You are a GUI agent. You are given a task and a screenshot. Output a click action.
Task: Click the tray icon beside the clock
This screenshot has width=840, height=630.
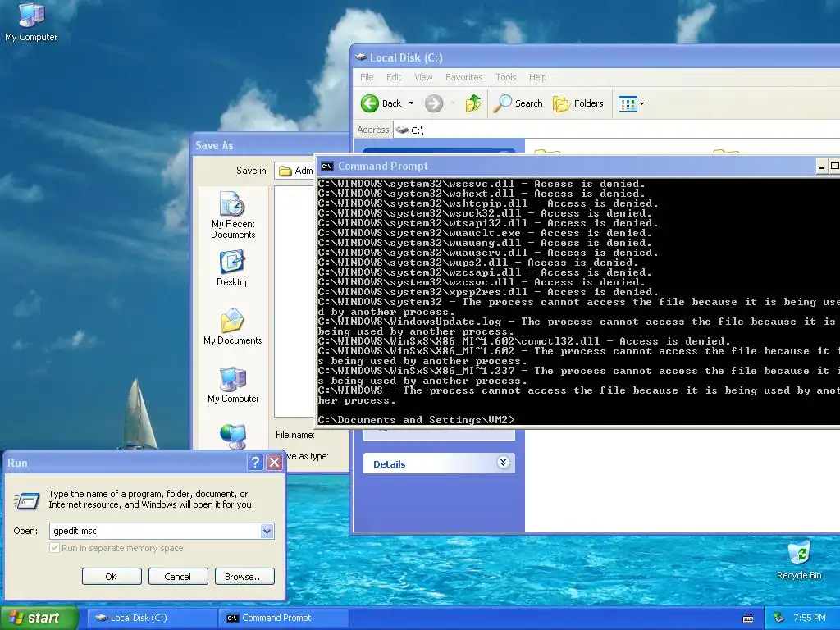coord(779,618)
